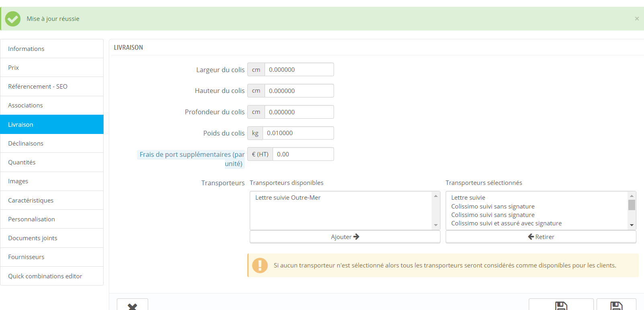This screenshot has width=644, height=310.
Task: Open the Associations tab
Action: click(52, 105)
